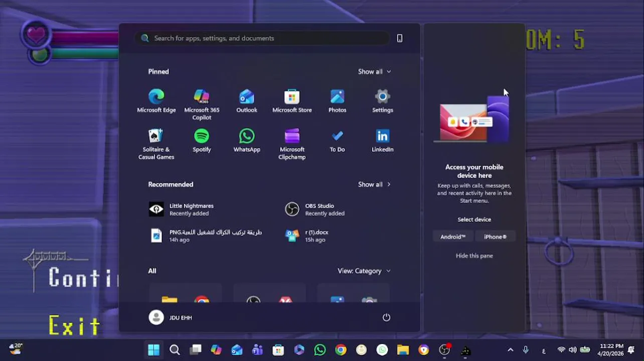Open File Explorer from the taskbar
644x361 pixels.
pyautogui.click(x=403, y=349)
